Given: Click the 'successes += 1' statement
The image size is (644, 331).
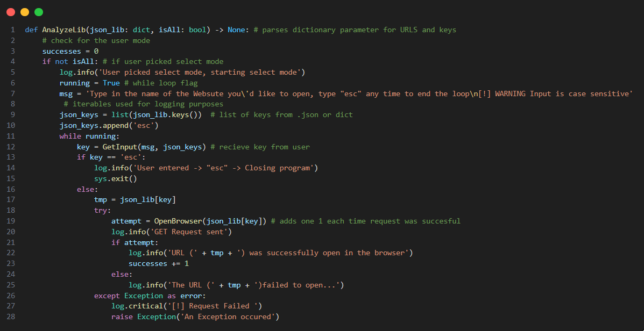Looking at the screenshot, I should coord(159,264).
